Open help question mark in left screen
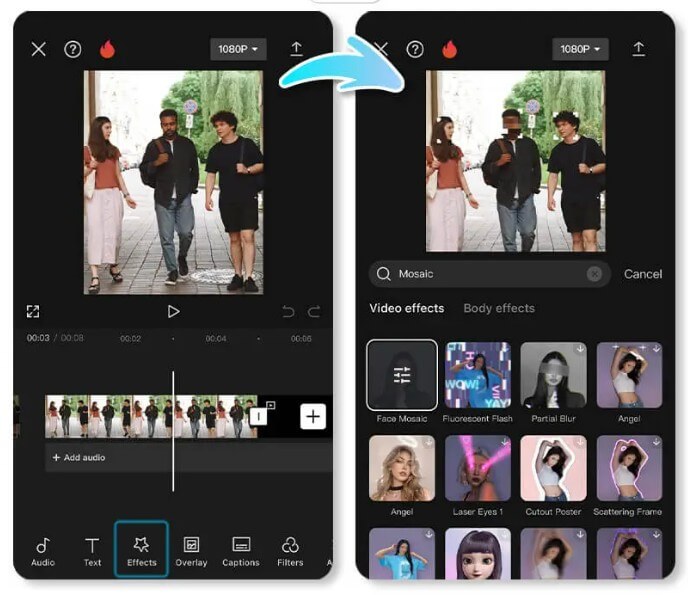 click(73, 49)
